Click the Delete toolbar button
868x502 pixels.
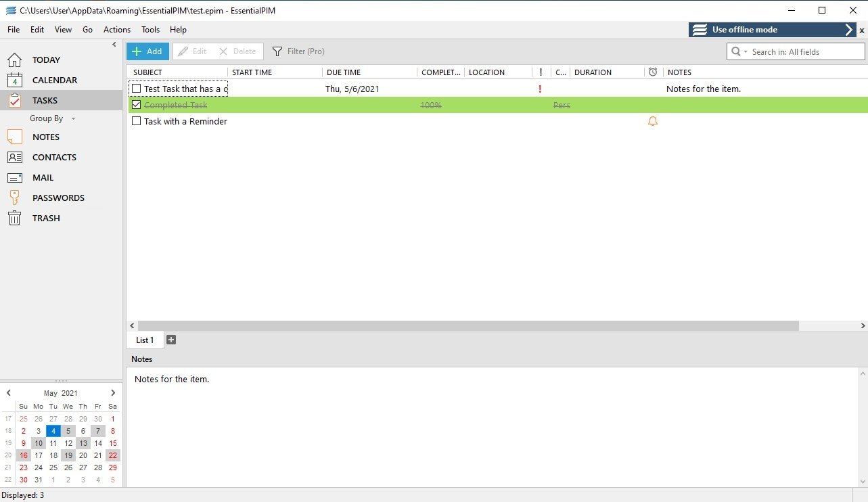coord(237,51)
